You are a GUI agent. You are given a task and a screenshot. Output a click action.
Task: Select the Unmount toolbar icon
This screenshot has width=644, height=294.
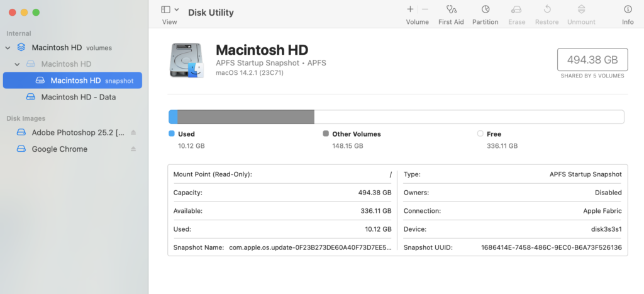pyautogui.click(x=581, y=9)
